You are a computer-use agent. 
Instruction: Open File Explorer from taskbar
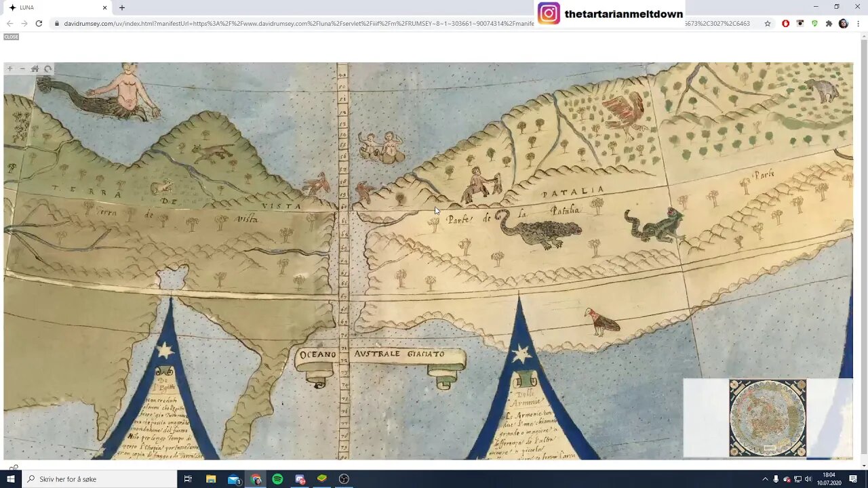pyautogui.click(x=211, y=479)
